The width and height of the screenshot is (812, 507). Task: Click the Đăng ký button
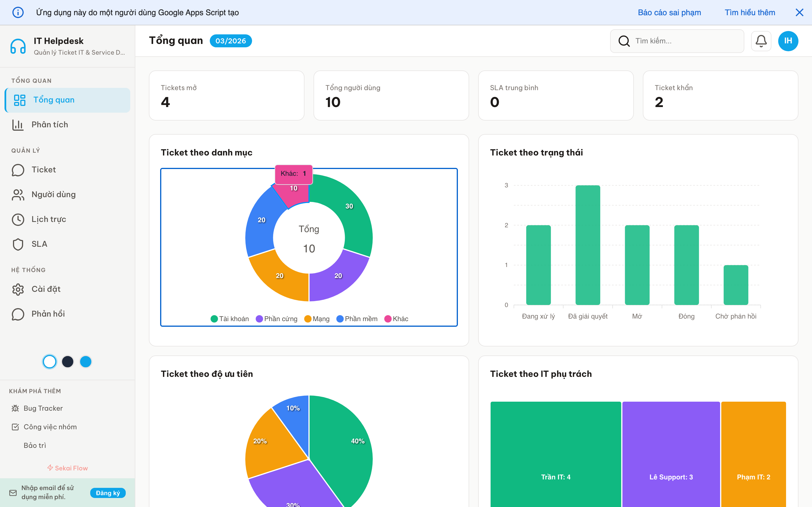pos(108,493)
